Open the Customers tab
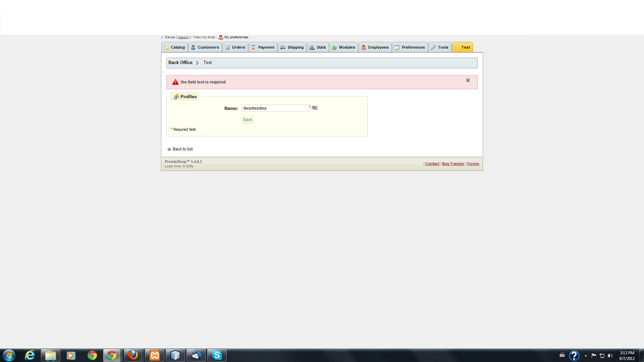This screenshot has height=362, width=644. coord(205,47)
